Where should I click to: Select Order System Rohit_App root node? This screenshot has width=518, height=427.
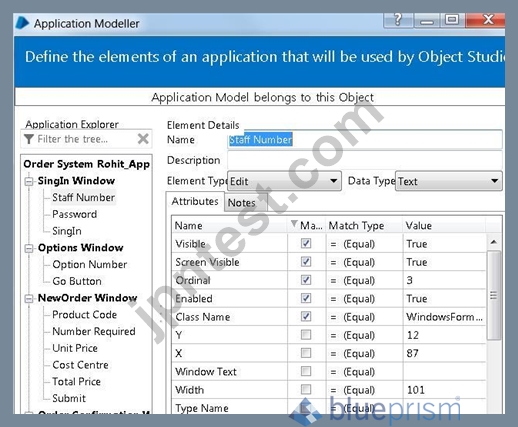click(x=87, y=164)
